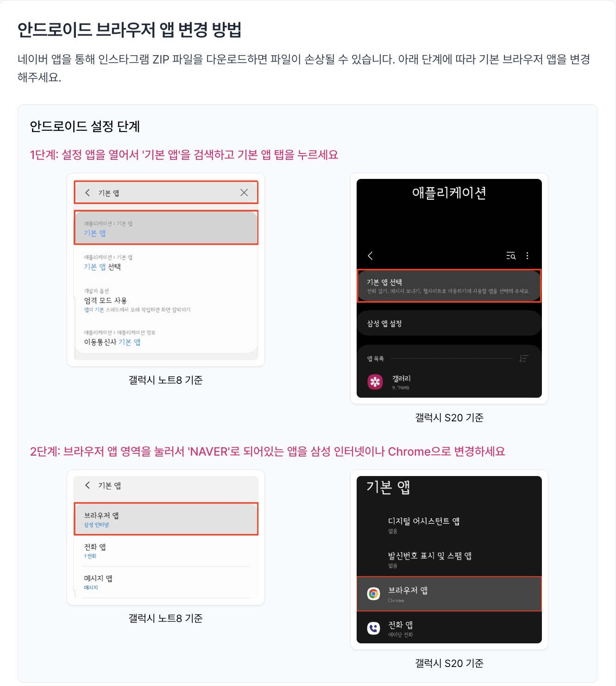This screenshot has width=616, height=686.
Task: Click the phone icon next to 전화 앱
Action: tap(373, 628)
